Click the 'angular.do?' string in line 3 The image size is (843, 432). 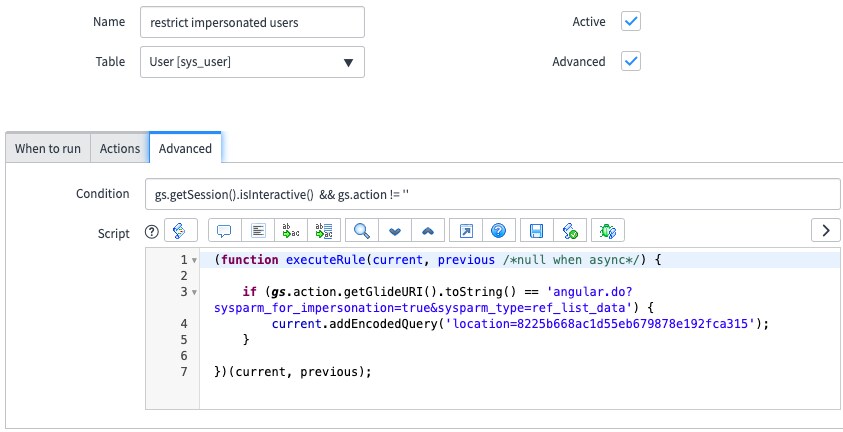(x=590, y=292)
